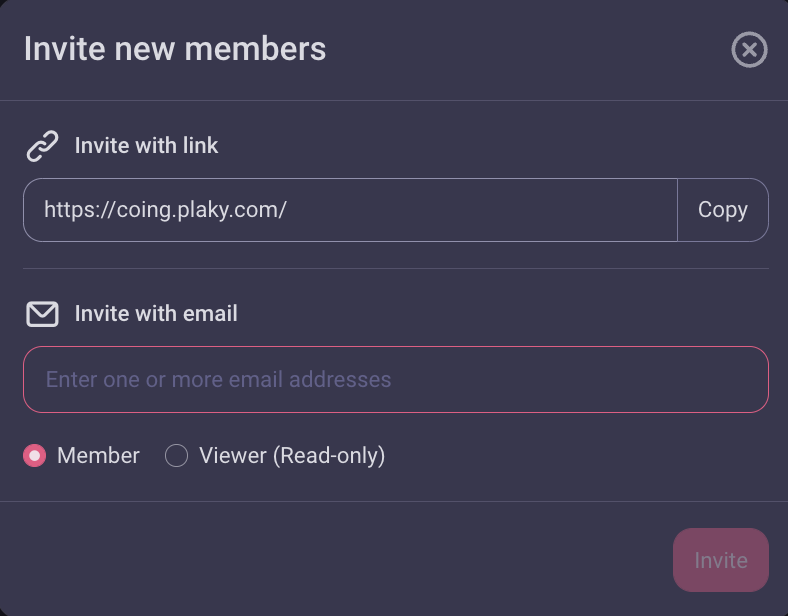Click the 'Invite new members' title
Image resolution: width=788 pixels, height=616 pixels.
(x=175, y=49)
